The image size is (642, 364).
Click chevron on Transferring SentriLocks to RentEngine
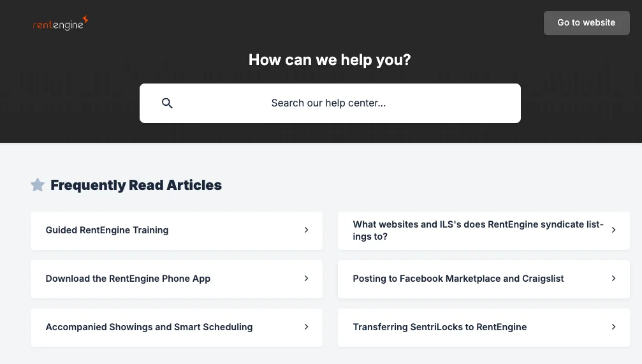613,327
